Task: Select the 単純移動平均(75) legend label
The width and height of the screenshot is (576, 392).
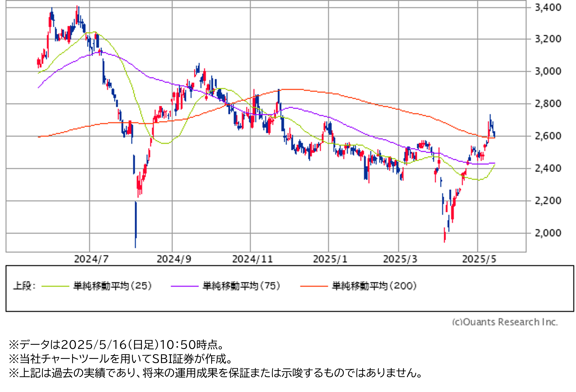Action: click(241, 286)
